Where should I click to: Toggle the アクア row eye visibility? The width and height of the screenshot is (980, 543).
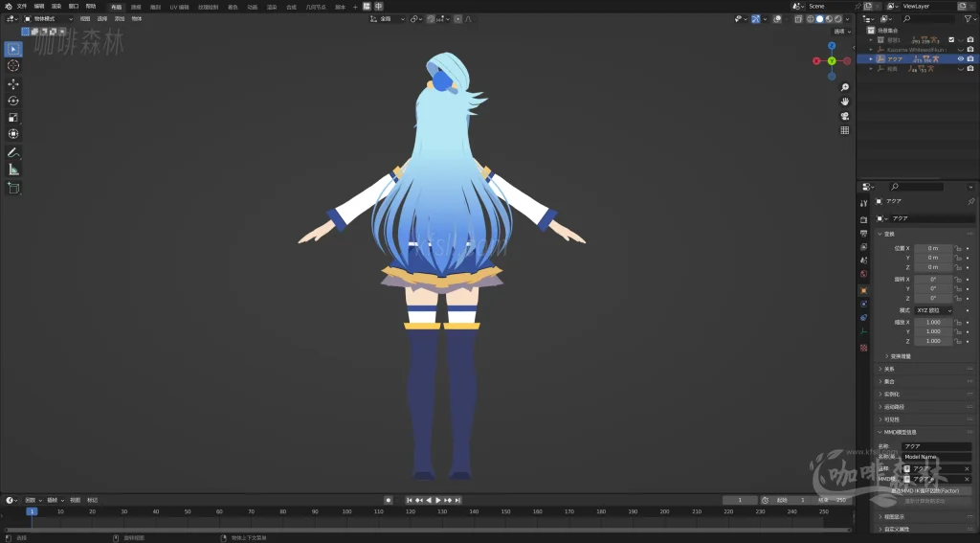[961, 58]
